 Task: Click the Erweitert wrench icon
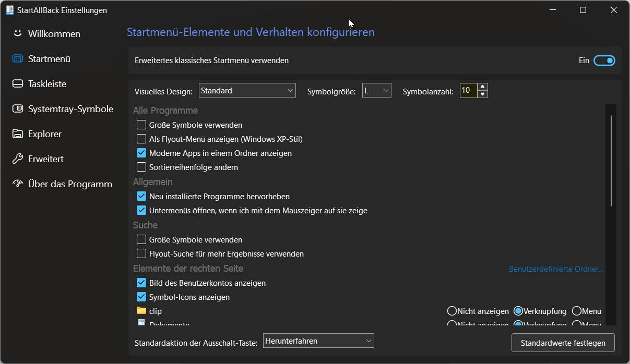coord(18,159)
